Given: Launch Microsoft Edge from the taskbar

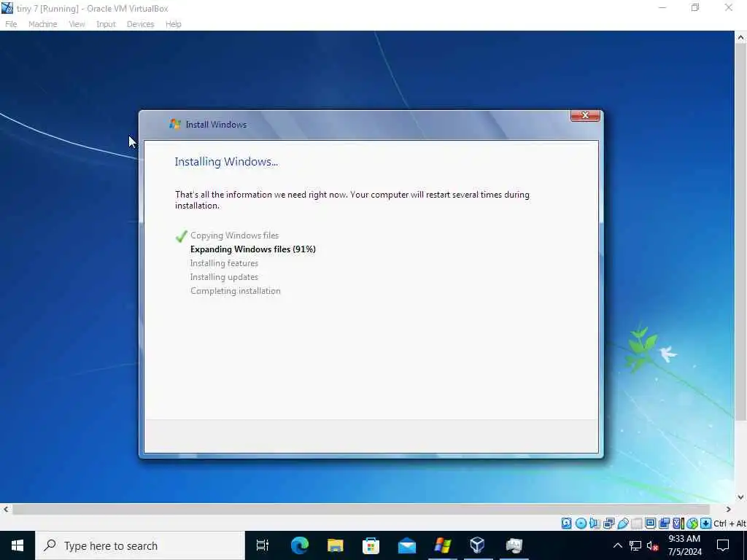Looking at the screenshot, I should 300,545.
